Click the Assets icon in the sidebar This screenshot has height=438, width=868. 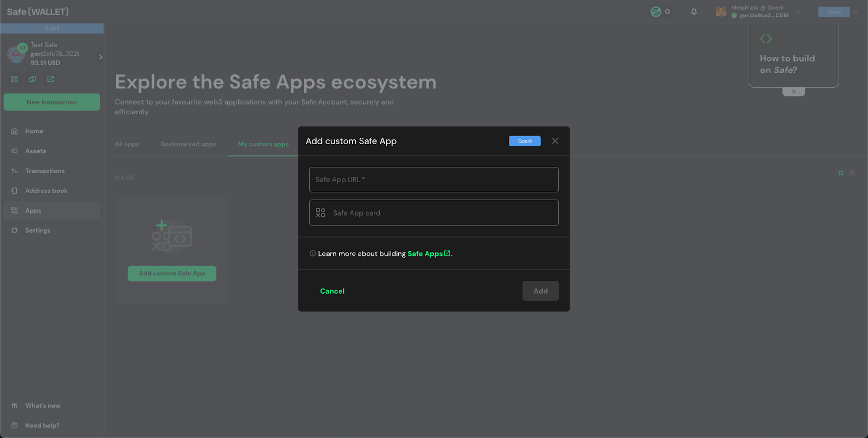coord(15,151)
